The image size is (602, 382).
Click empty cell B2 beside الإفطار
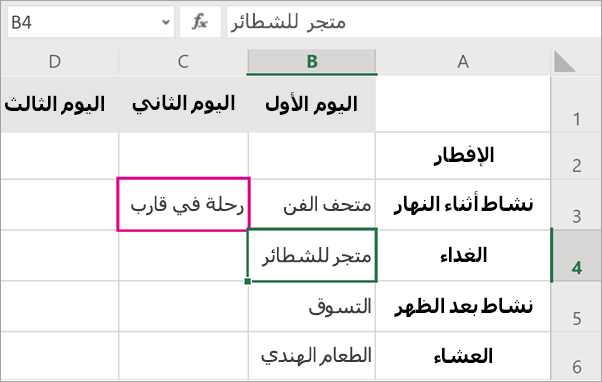[x=312, y=156]
